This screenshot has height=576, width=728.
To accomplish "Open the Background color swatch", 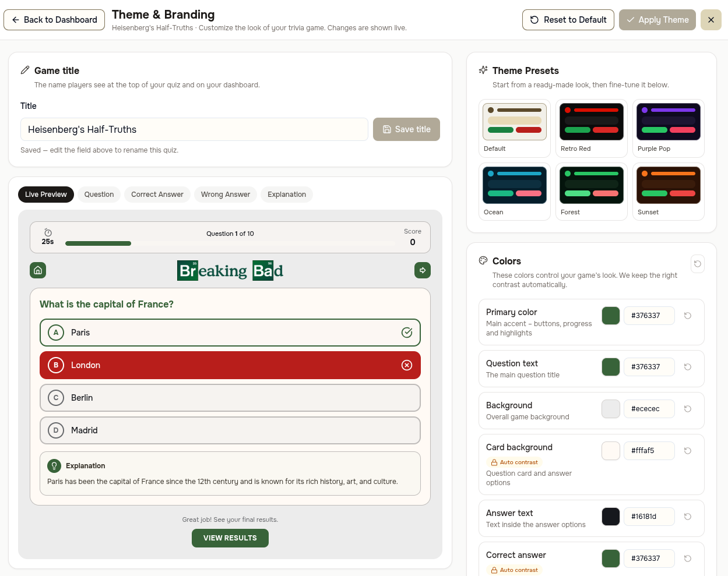I will click(x=611, y=409).
